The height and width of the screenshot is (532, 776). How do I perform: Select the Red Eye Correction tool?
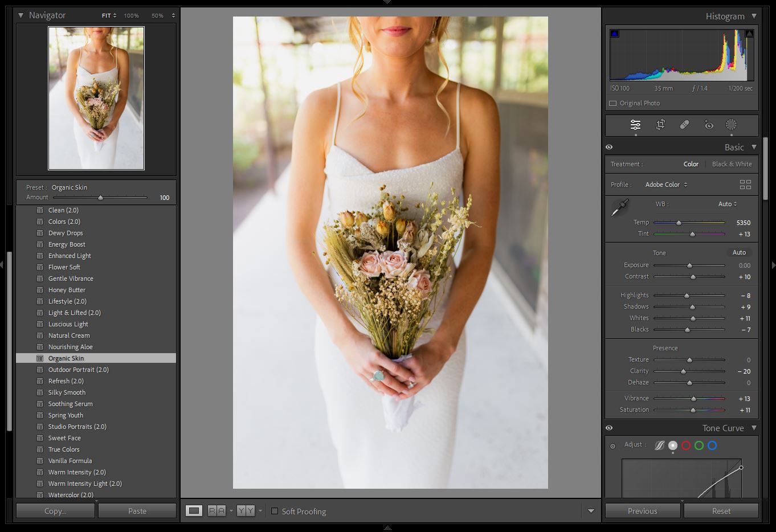(x=708, y=124)
